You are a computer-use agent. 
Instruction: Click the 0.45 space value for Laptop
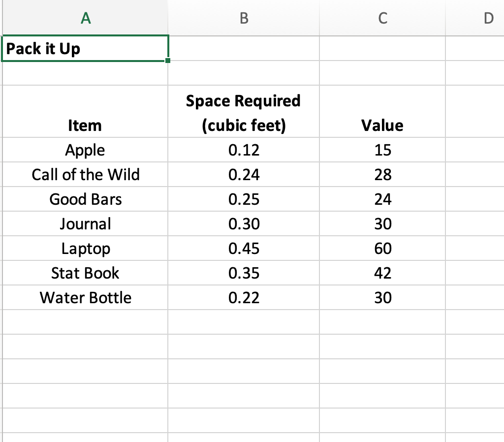click(x=244, y=248)
